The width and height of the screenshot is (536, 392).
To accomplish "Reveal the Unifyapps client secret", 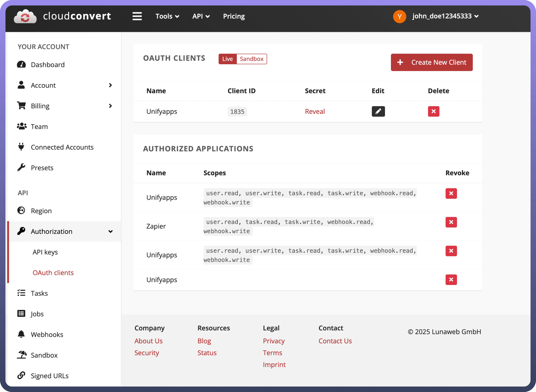I will (314, 111).
